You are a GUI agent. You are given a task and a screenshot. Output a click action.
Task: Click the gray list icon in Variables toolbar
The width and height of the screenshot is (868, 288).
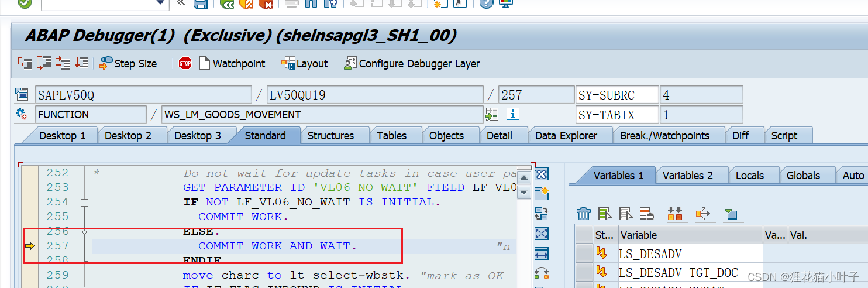pos(626,214)
